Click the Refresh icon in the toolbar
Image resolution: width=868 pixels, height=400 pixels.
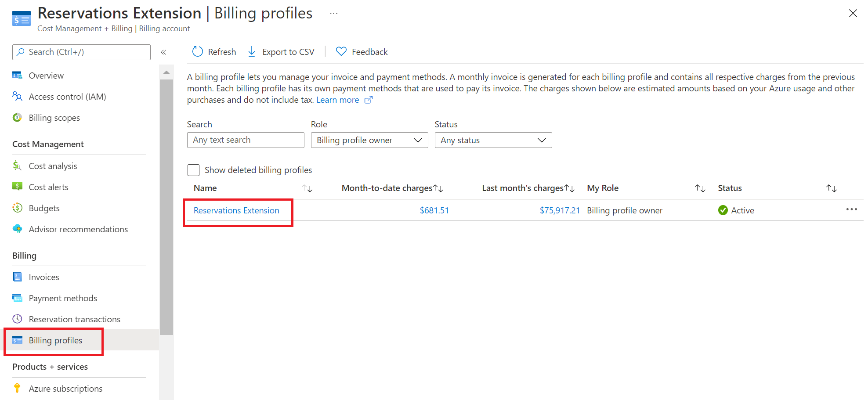[198, 52]
